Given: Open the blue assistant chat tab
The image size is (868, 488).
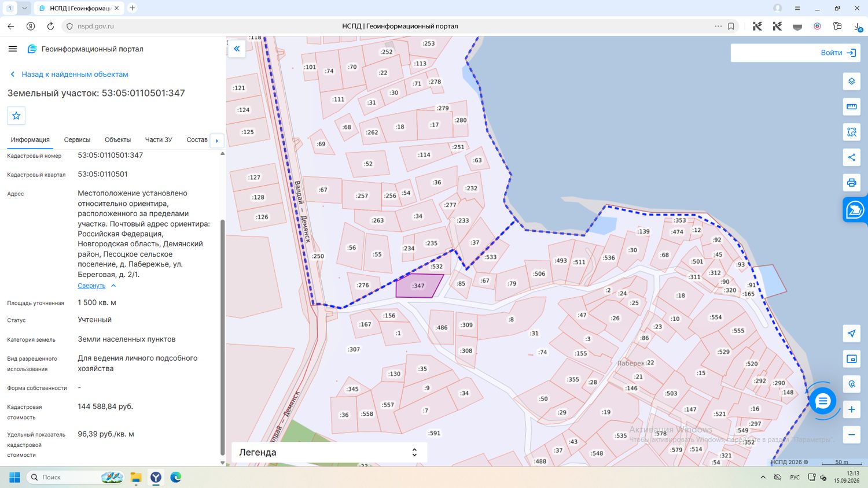Looking at the screenshot, I should (855, 209).
